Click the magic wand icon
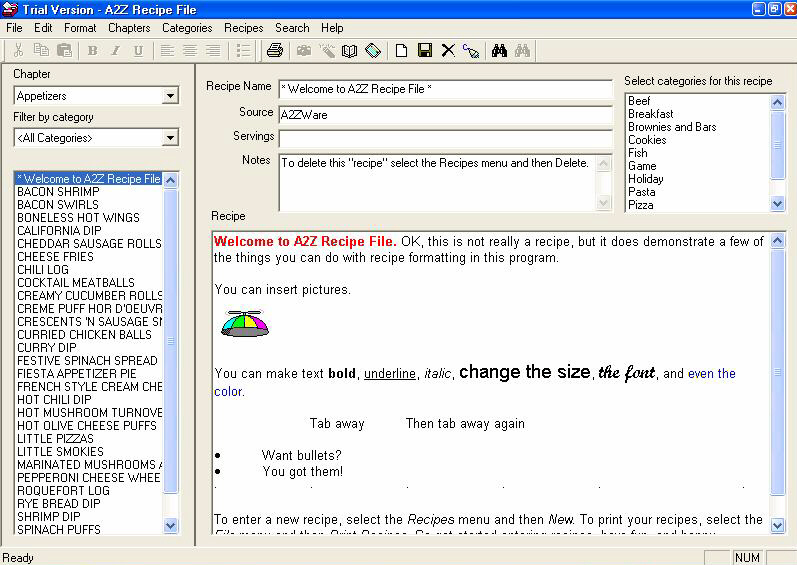The image size is (797, 565). 327,50
